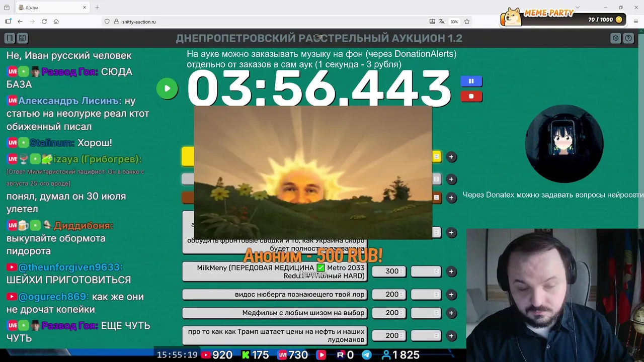Pause the auction timer with blue button

471,81
